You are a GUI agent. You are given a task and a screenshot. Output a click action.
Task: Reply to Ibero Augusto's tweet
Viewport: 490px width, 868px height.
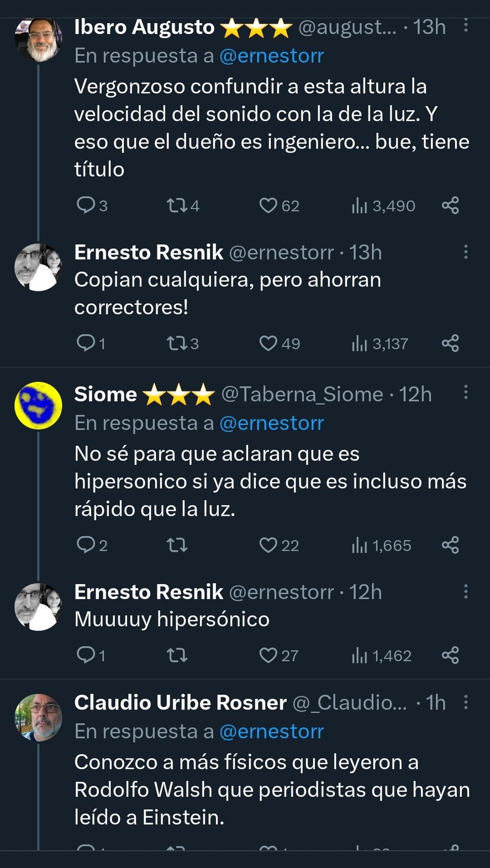pyautogui.click(x=86, y=205)
